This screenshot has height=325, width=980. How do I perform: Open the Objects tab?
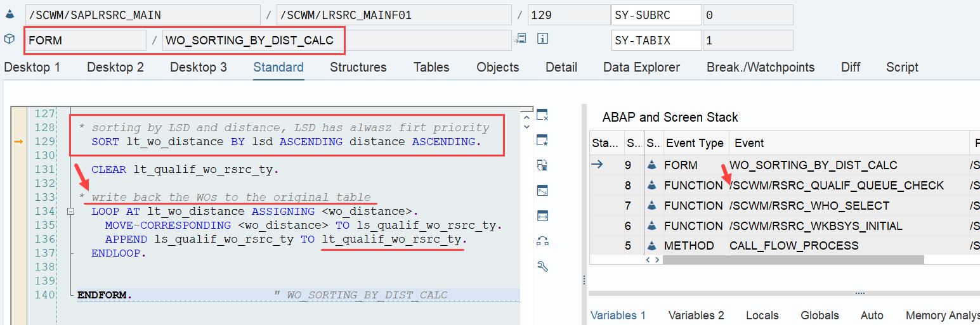point(498,67)
